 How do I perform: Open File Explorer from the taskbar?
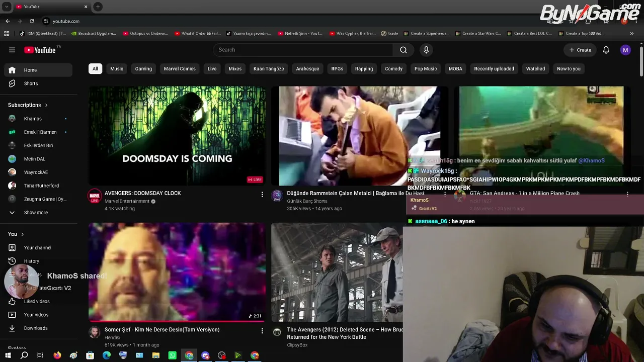(x=156, y=355)
